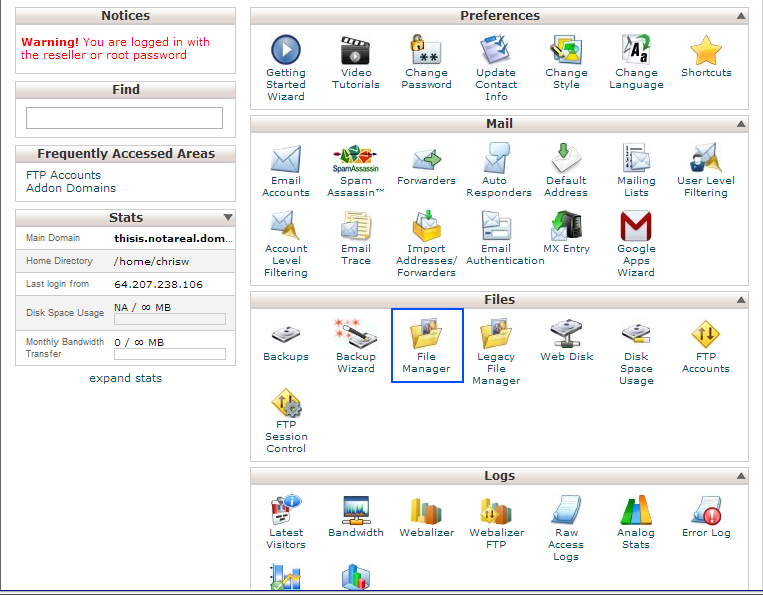Viewport: 763px width, 595px height.
Task: Launch the Google Apps Wizard
Action: (636, 244)
